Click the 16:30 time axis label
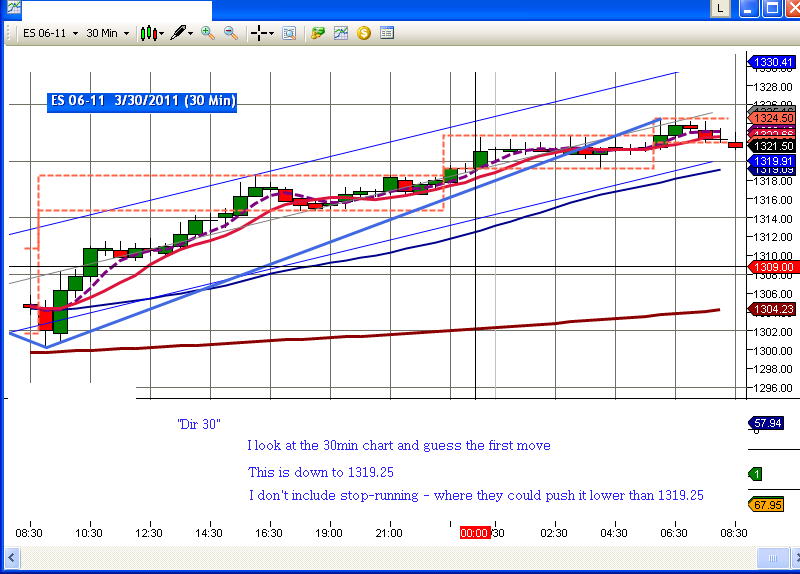 (x=269, y=533)
